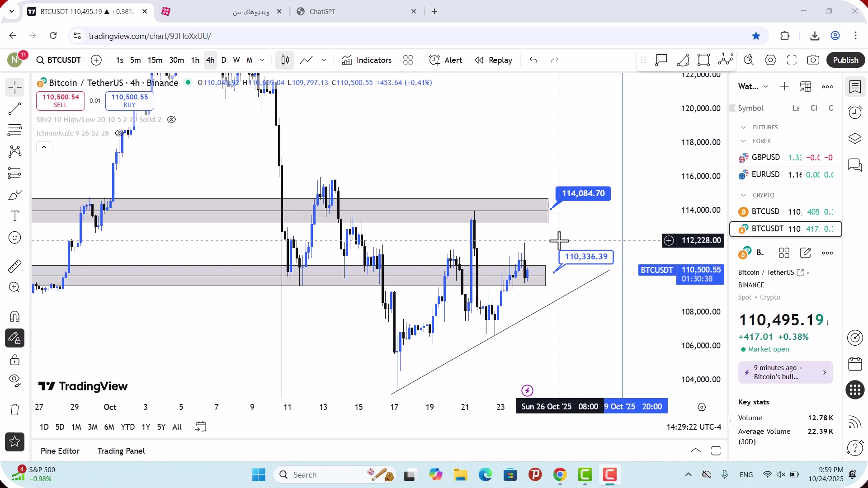Open the line tools favorites dropdown
The height and width of the screenshot is (488, 868).
click(324, 60)
